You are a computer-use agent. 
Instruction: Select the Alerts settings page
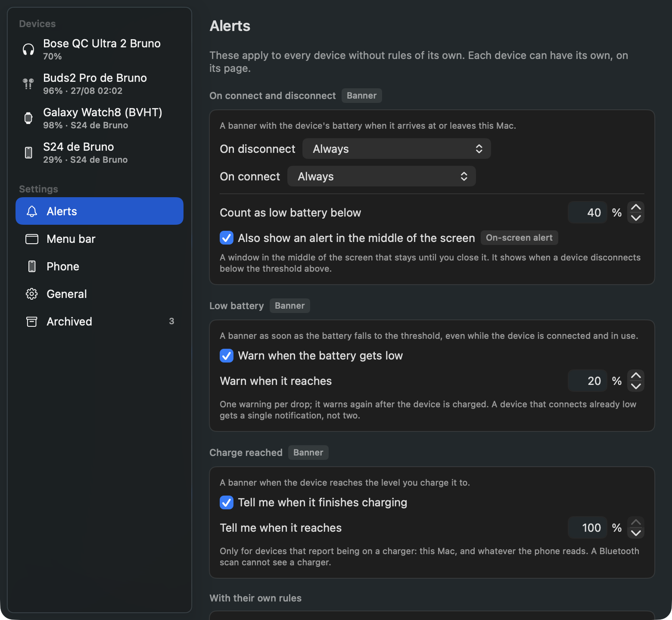(100, 211)
